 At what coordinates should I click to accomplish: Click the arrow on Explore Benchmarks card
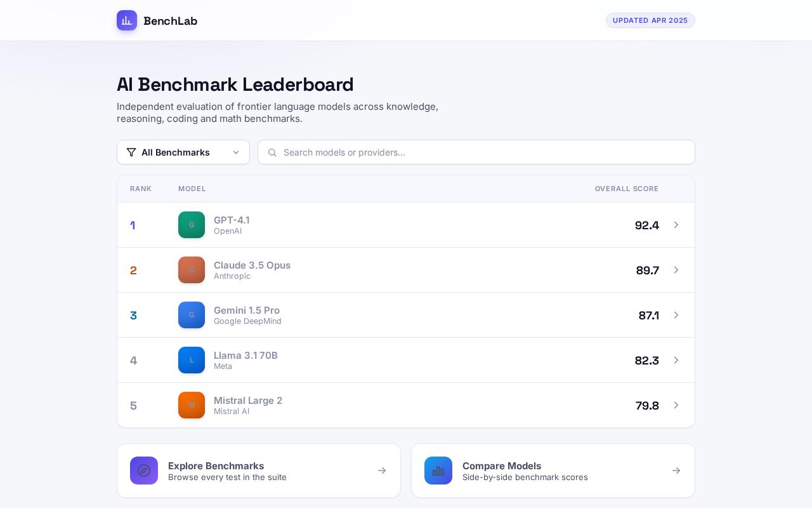point(382,471)
